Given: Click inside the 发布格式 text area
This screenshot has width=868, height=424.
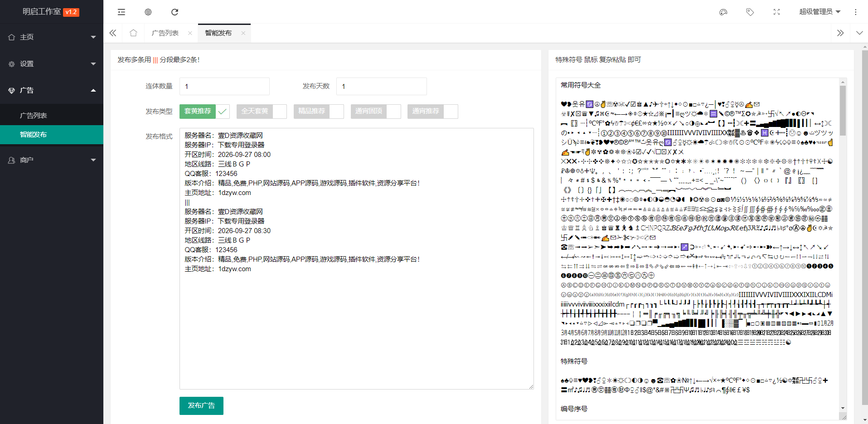Looking at the screenshot, I should [357, 258].
